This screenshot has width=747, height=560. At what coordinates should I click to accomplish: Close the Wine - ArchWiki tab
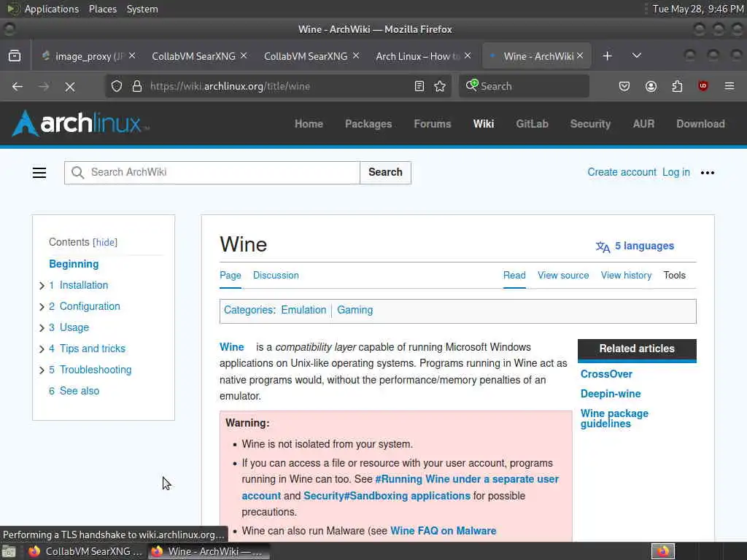[x=580, y=55]
